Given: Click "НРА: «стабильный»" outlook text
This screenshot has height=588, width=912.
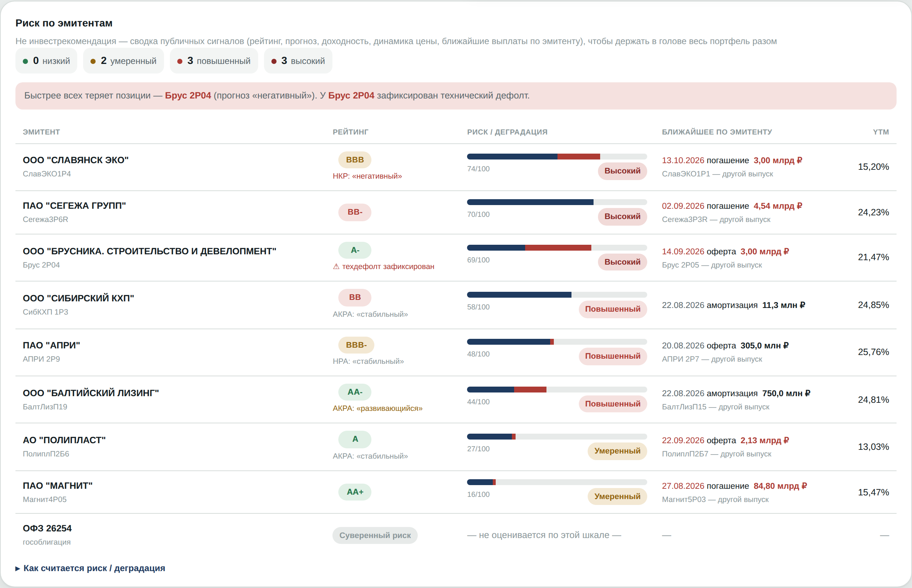Looking at the screenshot, I should click(368, 361).
